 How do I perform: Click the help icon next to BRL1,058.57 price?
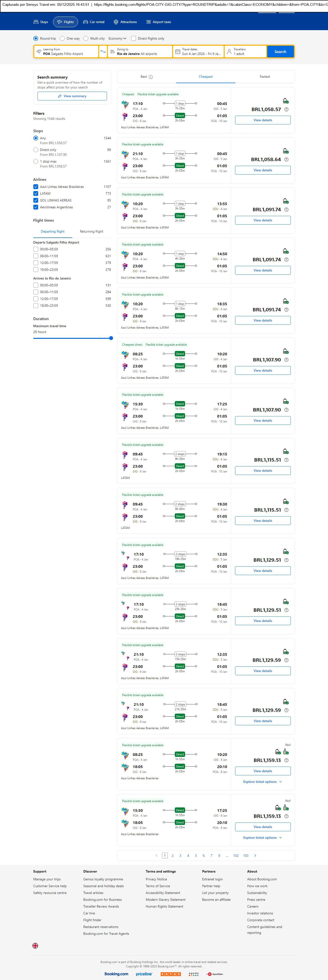click(286, 110)
